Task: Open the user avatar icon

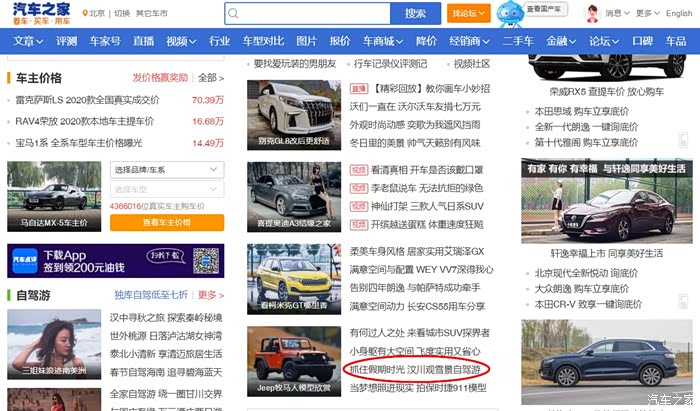Action: [x=592, y=13]
